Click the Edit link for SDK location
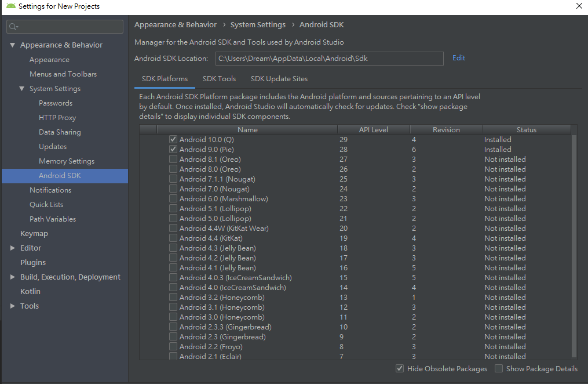This screenshot has height=384, width=588. [458, 58]
